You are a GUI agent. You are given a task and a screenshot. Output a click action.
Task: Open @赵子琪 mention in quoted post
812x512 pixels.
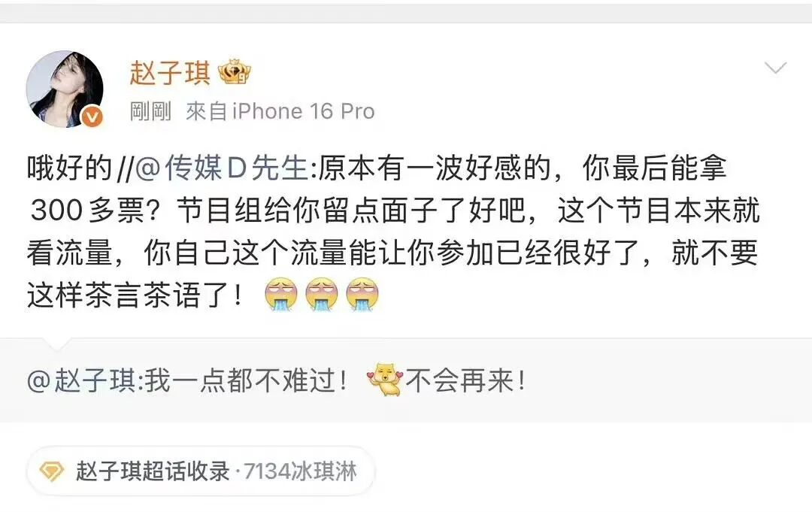click(x=81, y=381)
